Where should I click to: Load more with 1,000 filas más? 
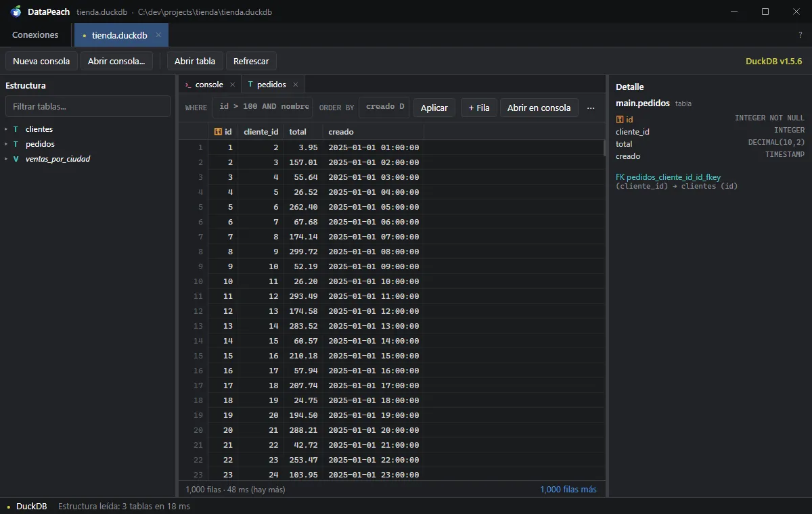point(568,489)
